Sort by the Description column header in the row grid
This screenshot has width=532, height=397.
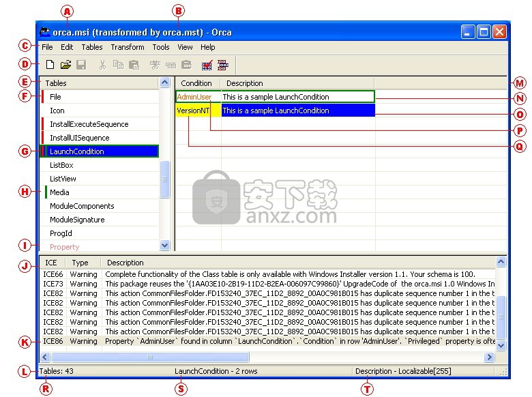tap(297, 83)
